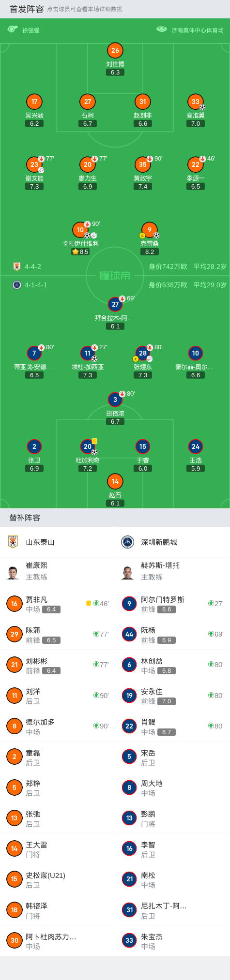The width and height of the screenshot is (230, 980).
Task: Tap goalkeeper 刘世博 number 26 badge
Action: 115,50
